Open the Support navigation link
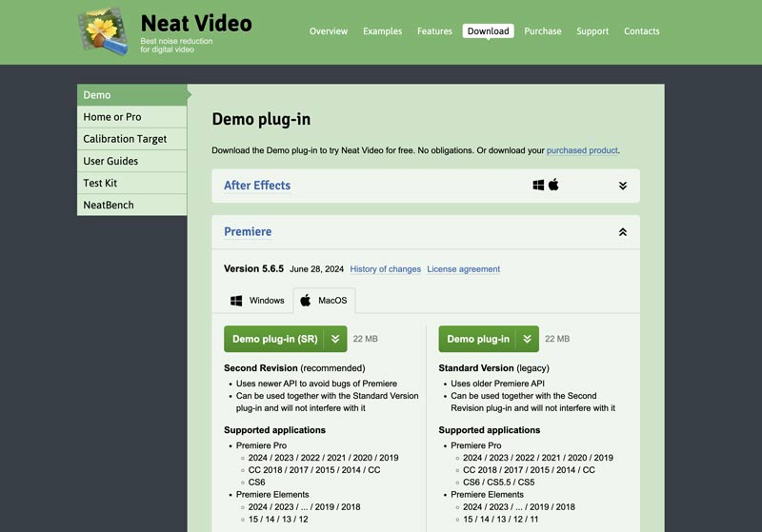Screen dimensions: 762x532 592,31
